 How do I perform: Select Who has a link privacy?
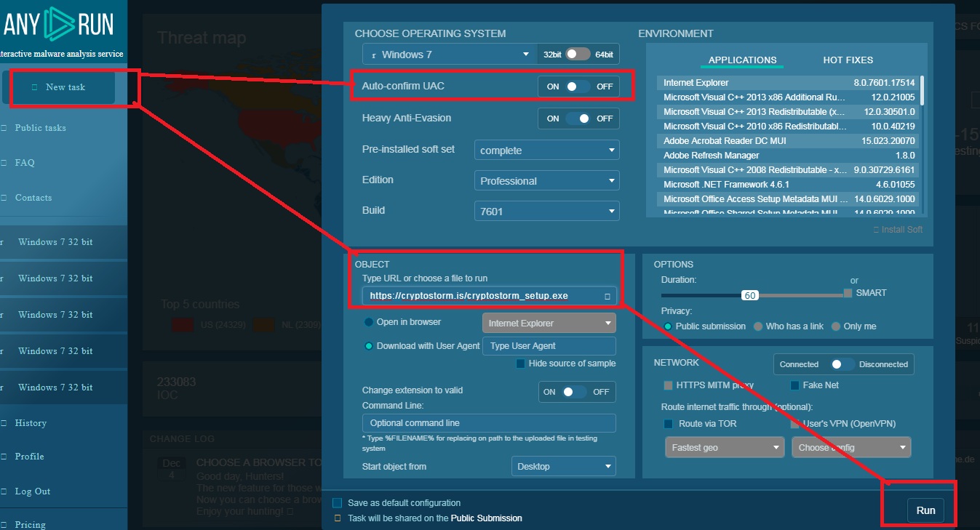pos(757,326)
